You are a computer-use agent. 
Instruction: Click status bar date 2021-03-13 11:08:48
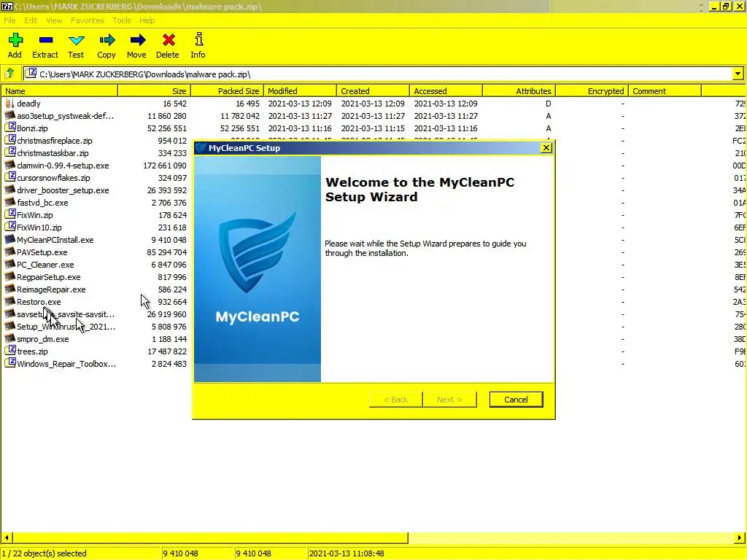coord(347,553)
